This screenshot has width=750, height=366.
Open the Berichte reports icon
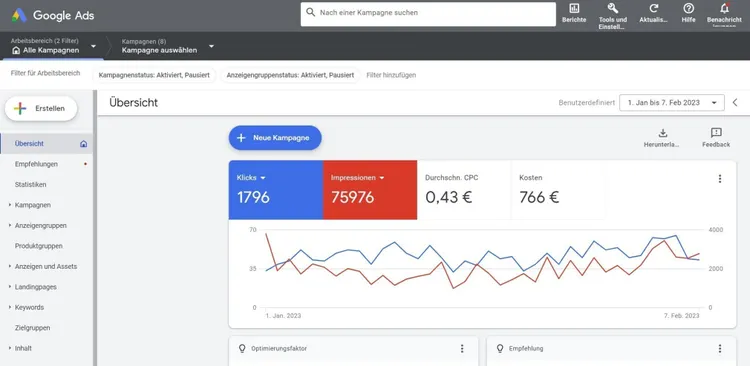574,8
